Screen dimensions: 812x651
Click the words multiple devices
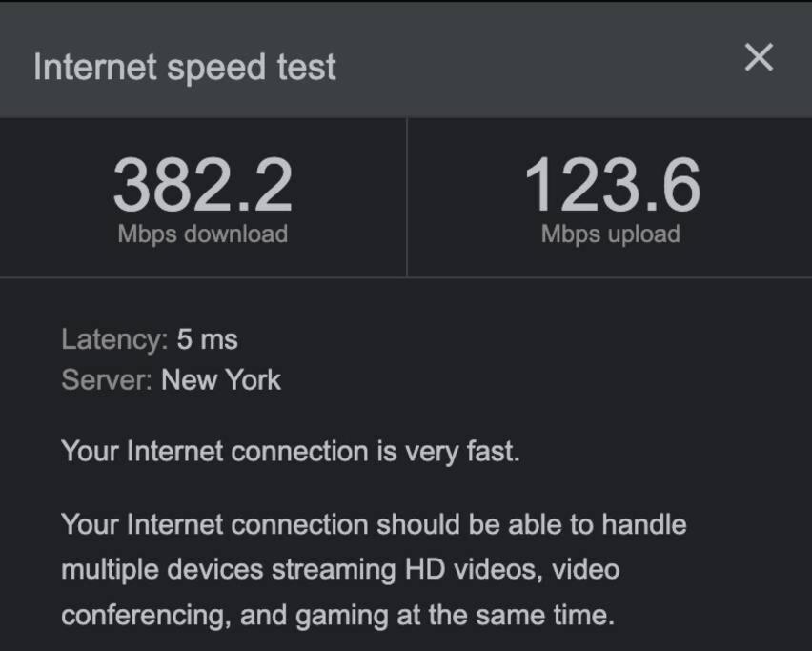click(x=162, y=570)
